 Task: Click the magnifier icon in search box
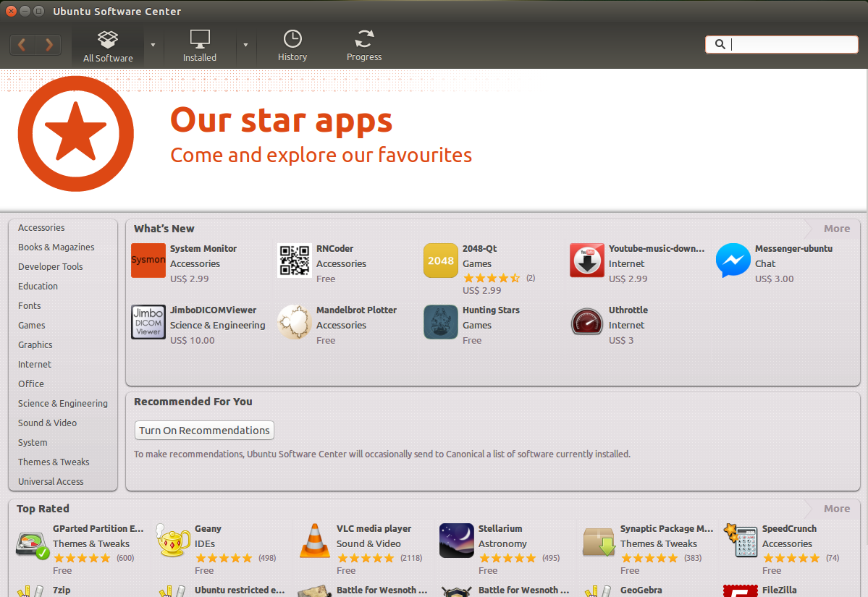720,44
